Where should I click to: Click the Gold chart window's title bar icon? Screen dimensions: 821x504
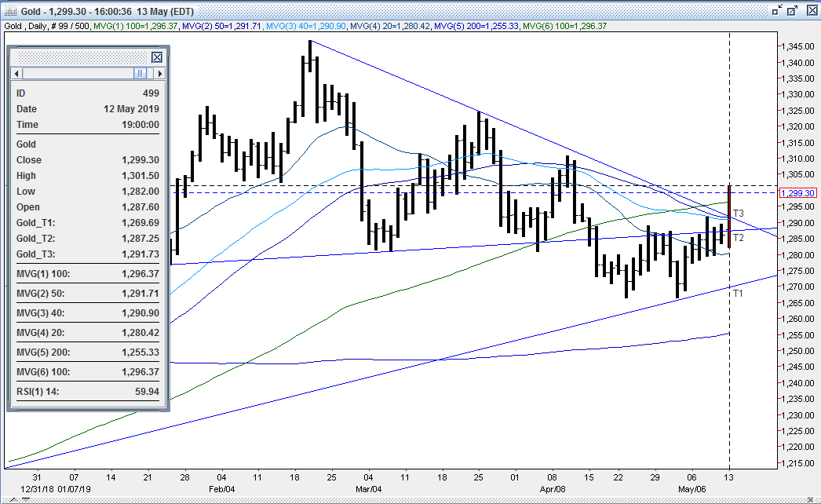[10, 12]
